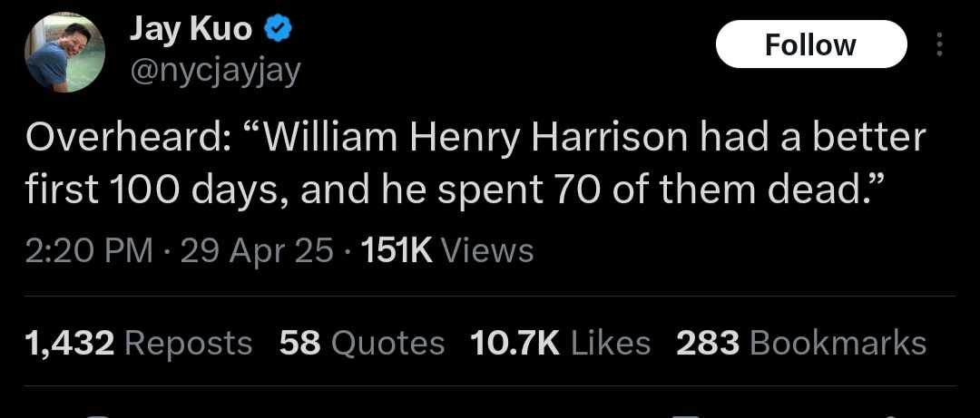Open the Jay Kuo display name link
The image size is (980, 418).
point(191,30)
